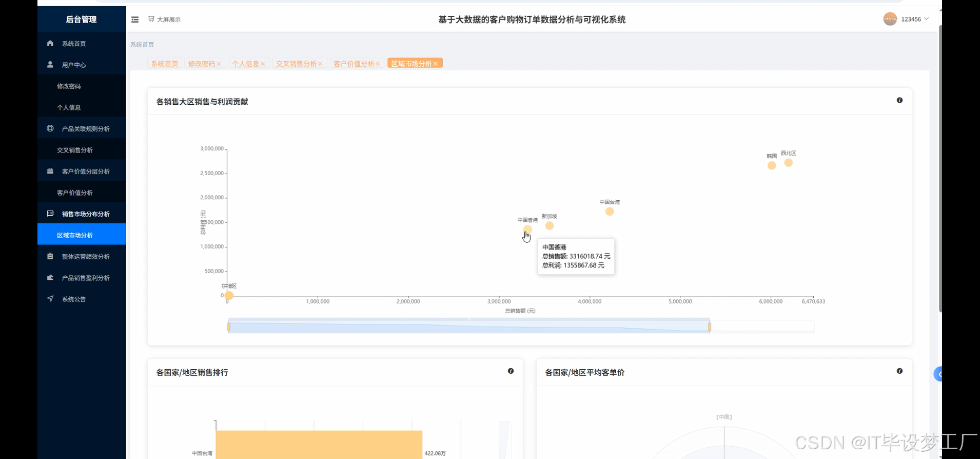Open 修改密码 in the sidebar
Image resolution: width=980 pixels, height=459 pixels.
click(82, 86)
